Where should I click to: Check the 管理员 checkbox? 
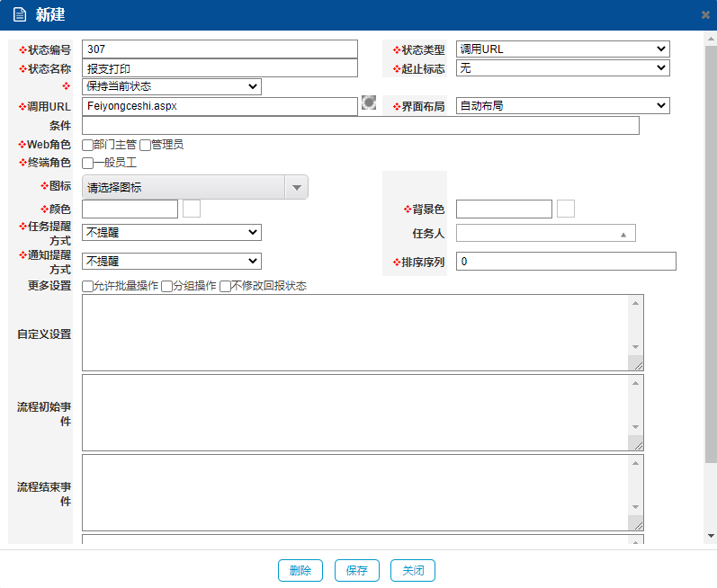click(x=145, y=145)
